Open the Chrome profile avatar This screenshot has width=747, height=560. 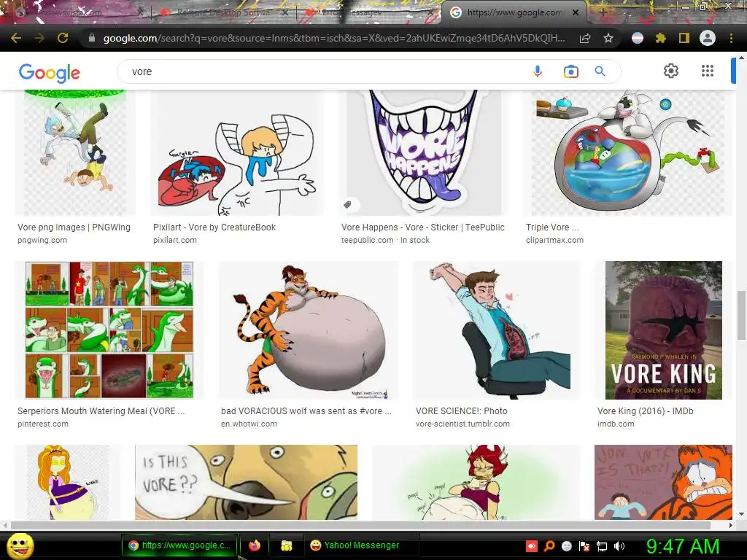708,38
